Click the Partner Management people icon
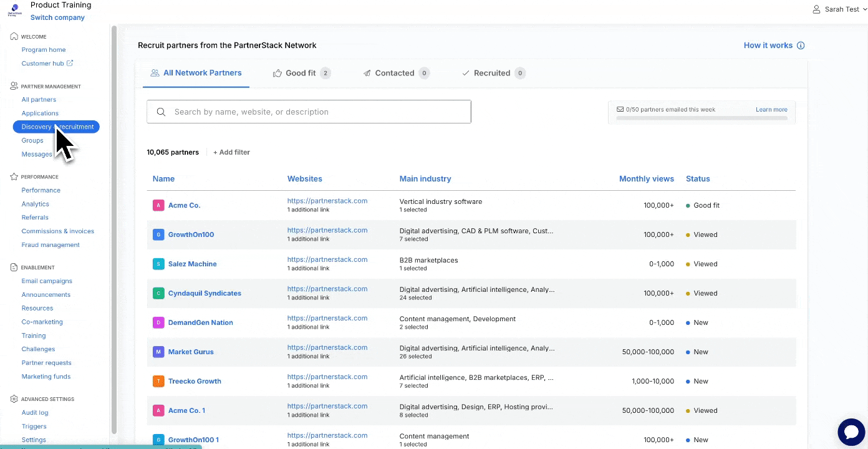Image resolution: width=868 pixels, height=449 pixels. [x=14, y=86]
